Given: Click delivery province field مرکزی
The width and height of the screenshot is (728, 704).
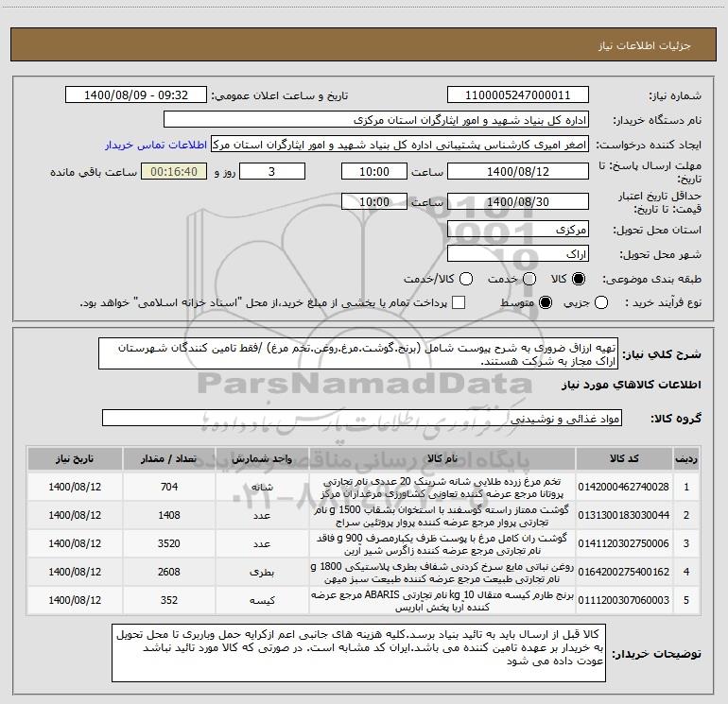Looking at the screenshot, I should [x=518, y=230].
